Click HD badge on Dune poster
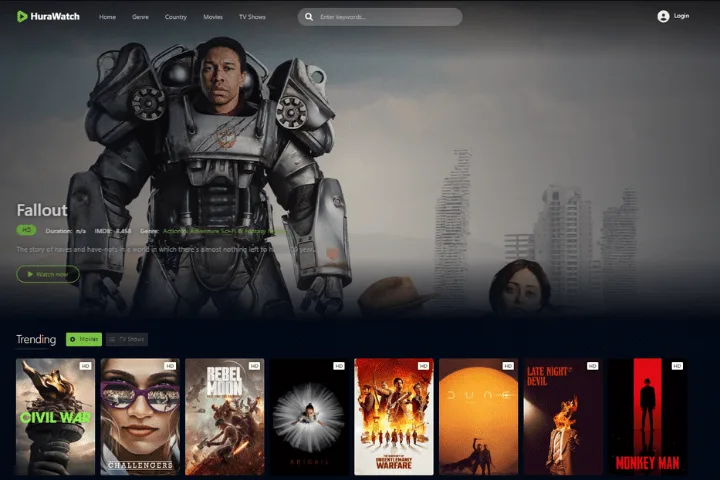720x480 pixels. click(x=508, y=366)
